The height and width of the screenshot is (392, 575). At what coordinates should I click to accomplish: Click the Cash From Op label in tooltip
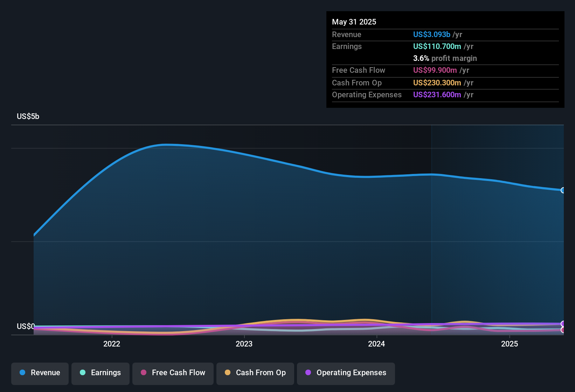click(x=357, y=83)
